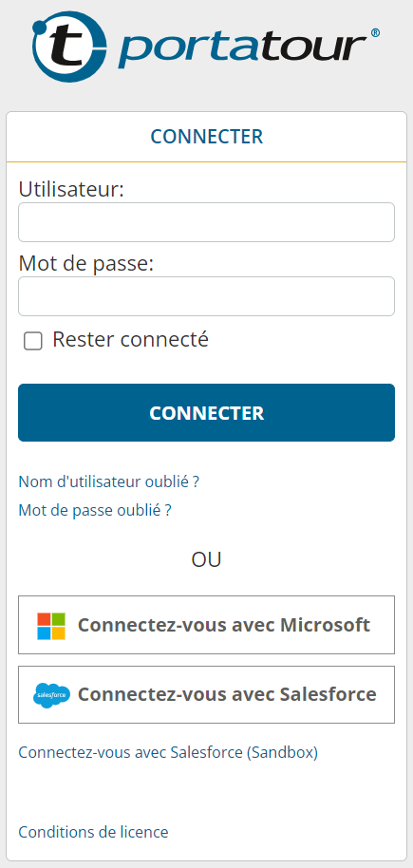Screen dimensions: 413x868
Task: Click Connectez-vous avec Microsoft button
Action: (207, 625)
